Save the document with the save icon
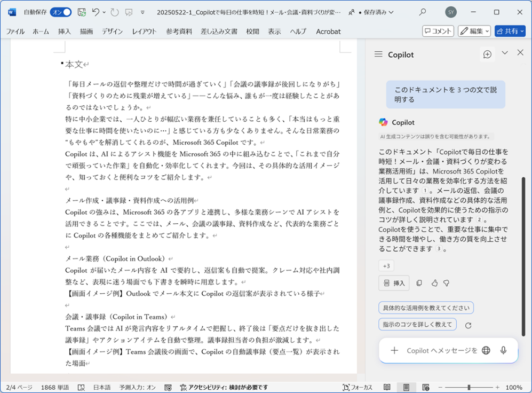This screenshot has width=532, height=393. coord(82,12)
